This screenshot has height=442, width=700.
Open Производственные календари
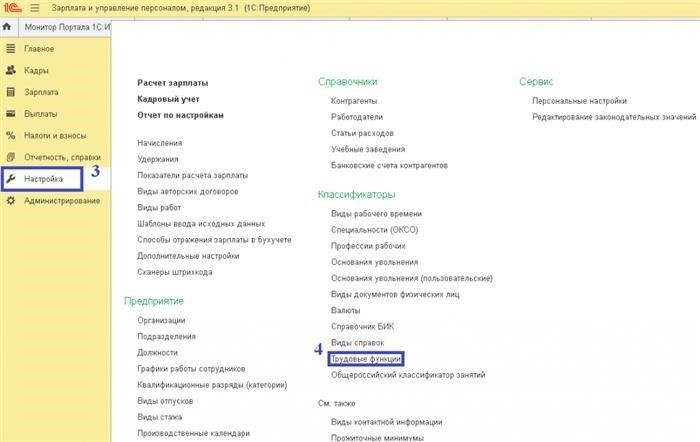193,433
